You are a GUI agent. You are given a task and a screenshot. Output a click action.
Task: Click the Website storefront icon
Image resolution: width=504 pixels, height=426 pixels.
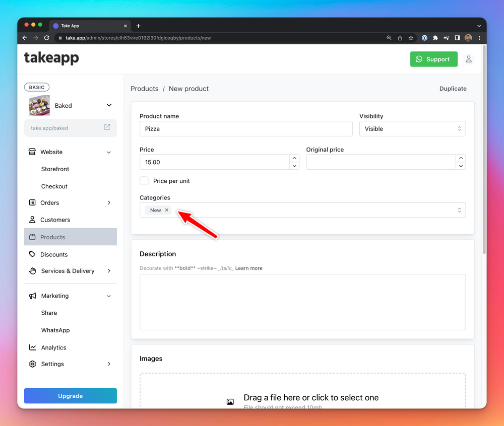32,152
